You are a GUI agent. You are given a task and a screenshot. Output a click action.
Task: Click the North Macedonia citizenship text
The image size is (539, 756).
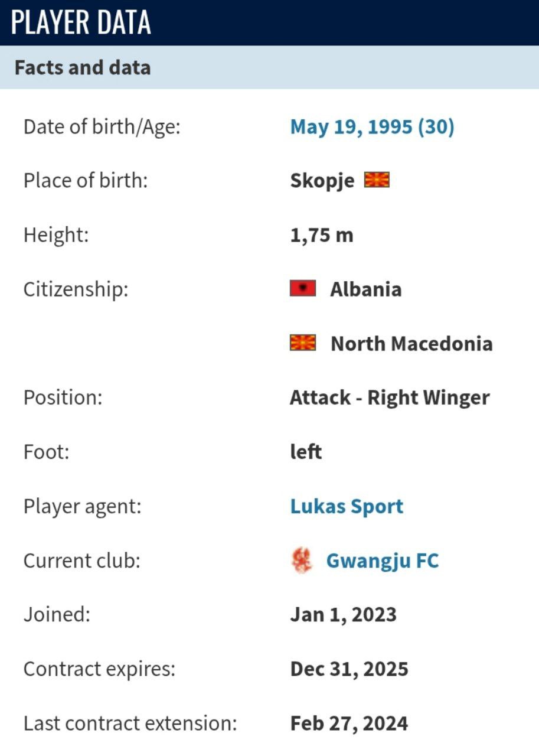click(411, 344)
